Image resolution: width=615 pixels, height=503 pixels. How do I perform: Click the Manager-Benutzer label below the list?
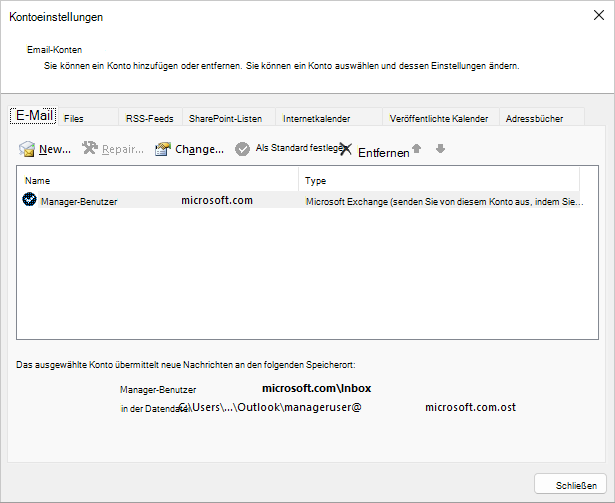(158, 390)
